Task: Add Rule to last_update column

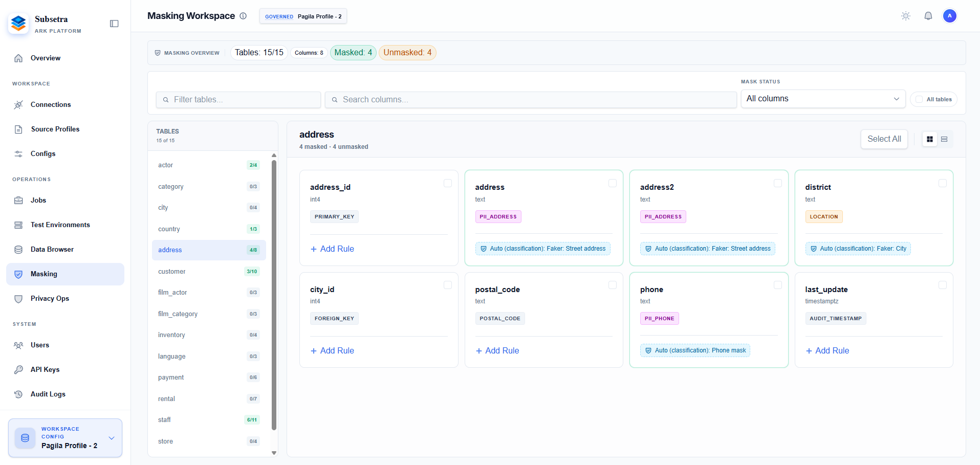Action: click(x=827, y=351)
